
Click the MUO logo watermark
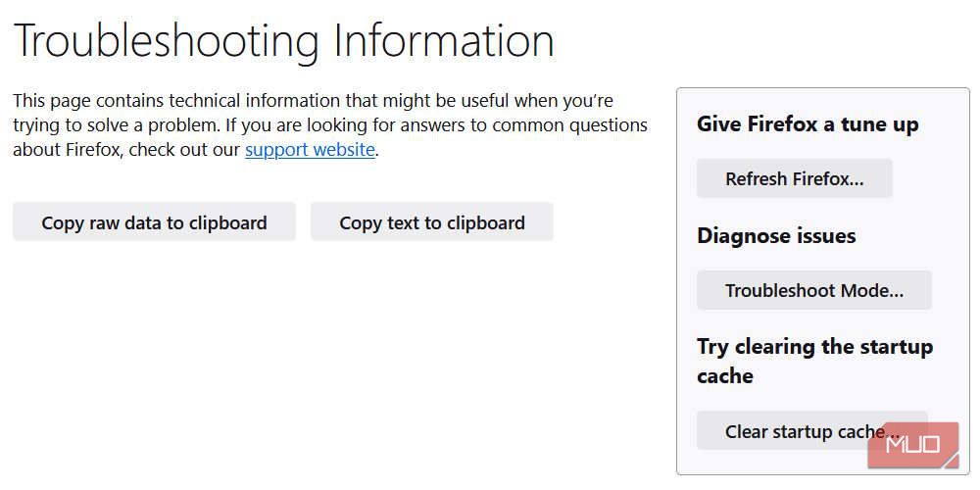(x=912, y=446)
